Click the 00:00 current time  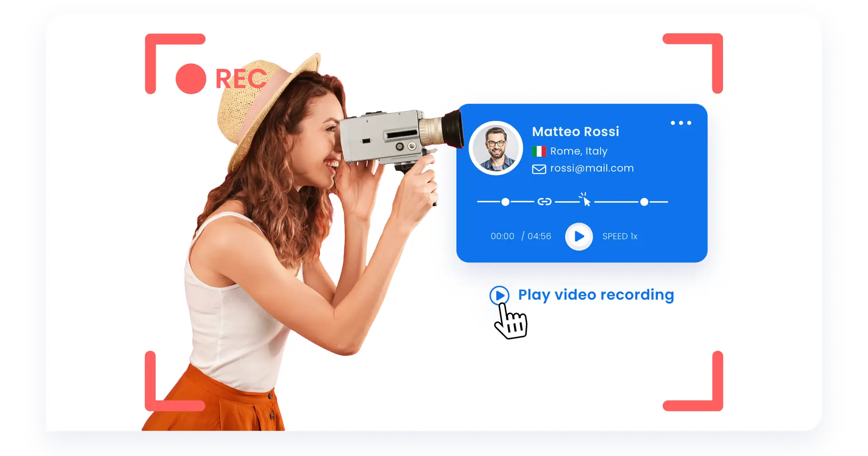tap(502, 236)
